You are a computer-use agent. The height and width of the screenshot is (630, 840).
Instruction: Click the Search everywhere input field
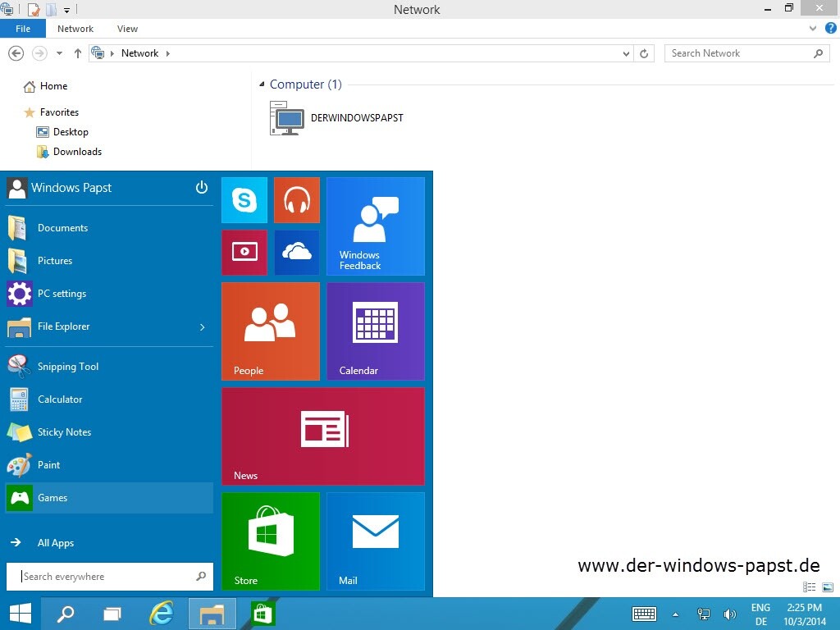[x=107, y=577]
